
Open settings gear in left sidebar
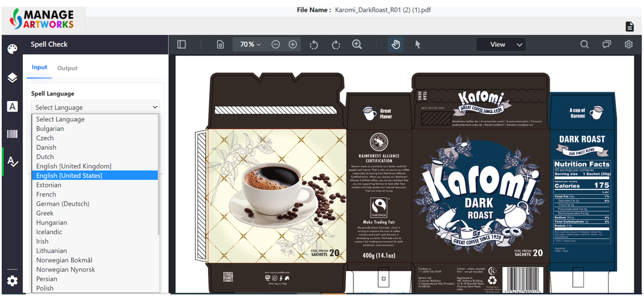click(x=13, y=281)
